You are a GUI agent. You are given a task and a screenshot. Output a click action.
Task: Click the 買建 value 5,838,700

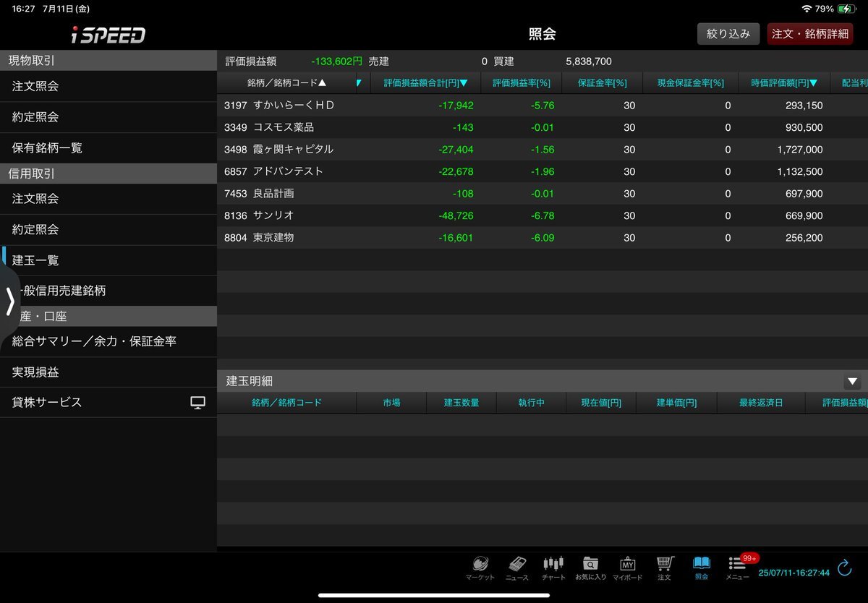pos(589,61)
